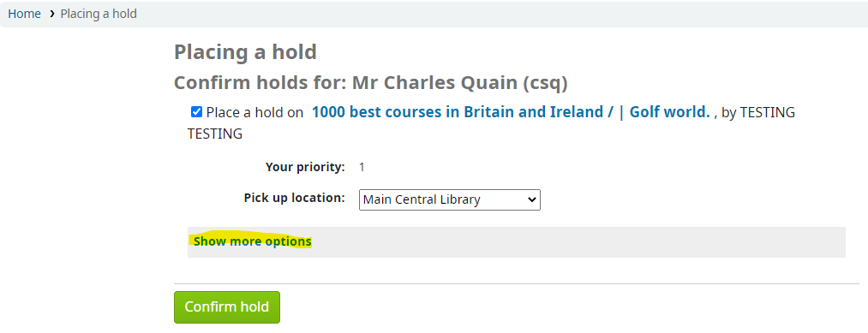Expand 'Show more options'
Viewport: 868px width, 333px height.
coord(253,241)
